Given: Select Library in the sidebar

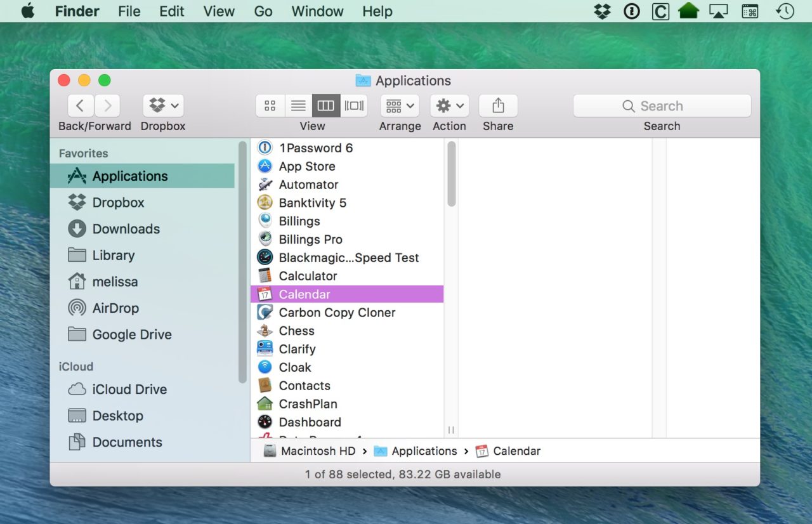Looking at the screenshot, I should [142, 256].
